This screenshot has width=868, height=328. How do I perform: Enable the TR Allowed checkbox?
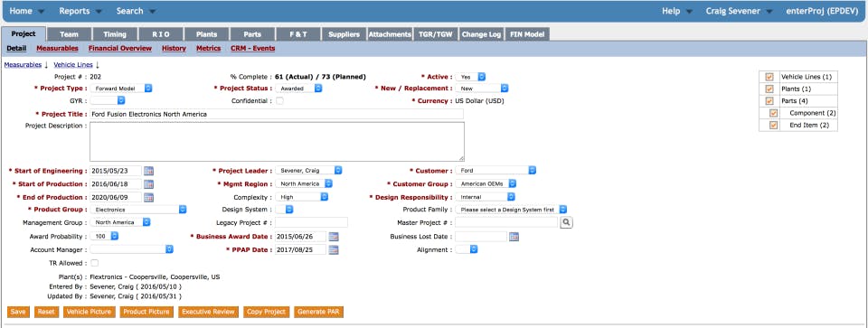pyautogui.click(x=95, y=263)
